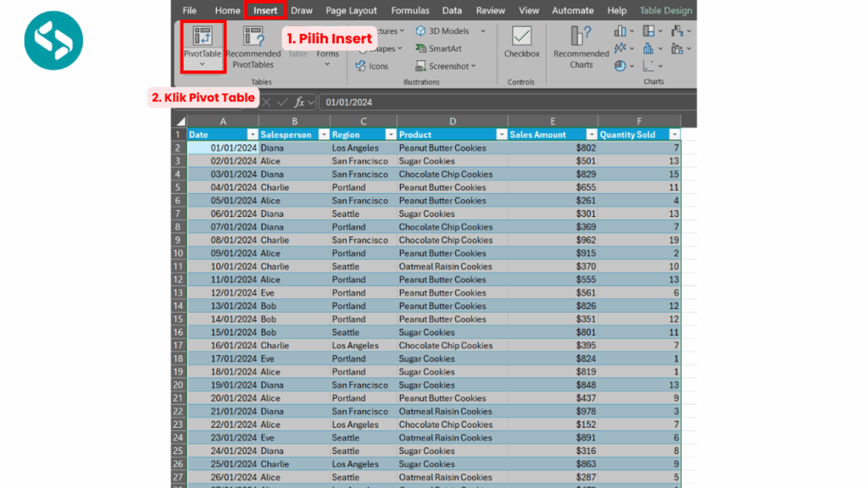Insert Icons from the Illustrations group

pos(375,65)
